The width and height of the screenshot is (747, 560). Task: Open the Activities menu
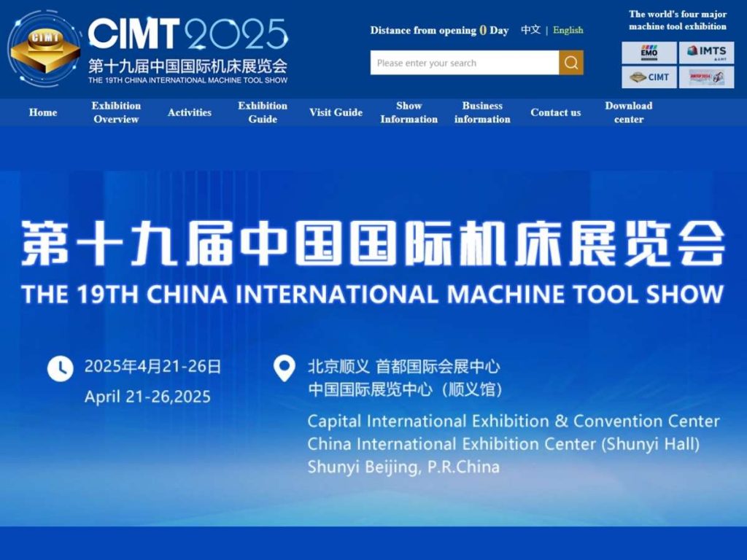pos(189,112)
